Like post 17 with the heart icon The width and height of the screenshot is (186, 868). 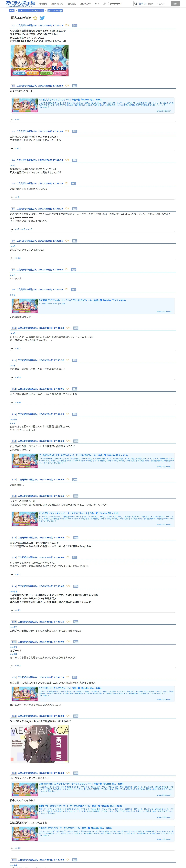pyautogui.click(x=68, y=537)
